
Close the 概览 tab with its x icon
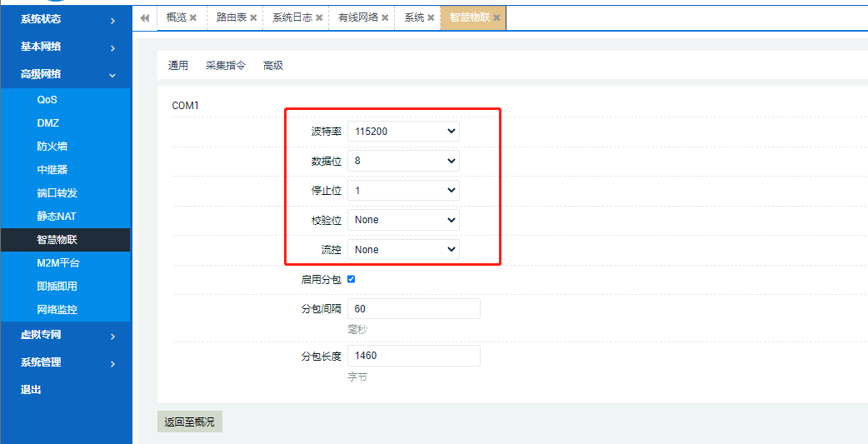(x=193, y=17)
